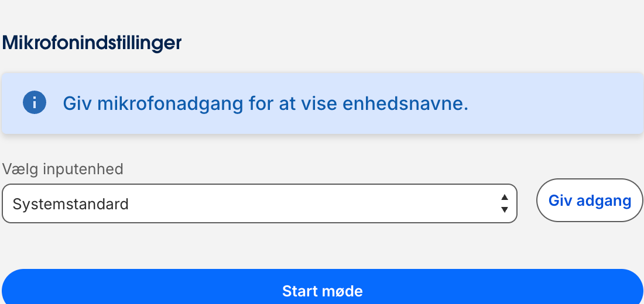Start the meeting with Start møde
The width and height of the screenshot is (644, 304).
click(x=322, y=291)
